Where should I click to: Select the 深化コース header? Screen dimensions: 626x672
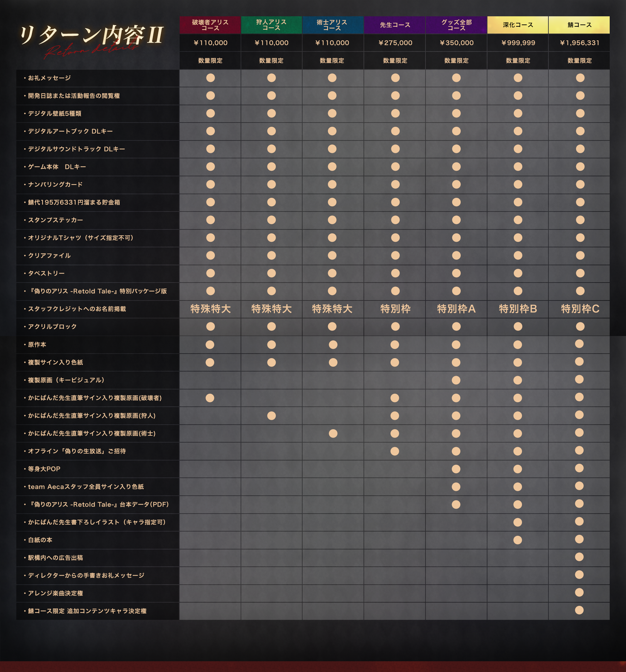(x=517, y=25)
